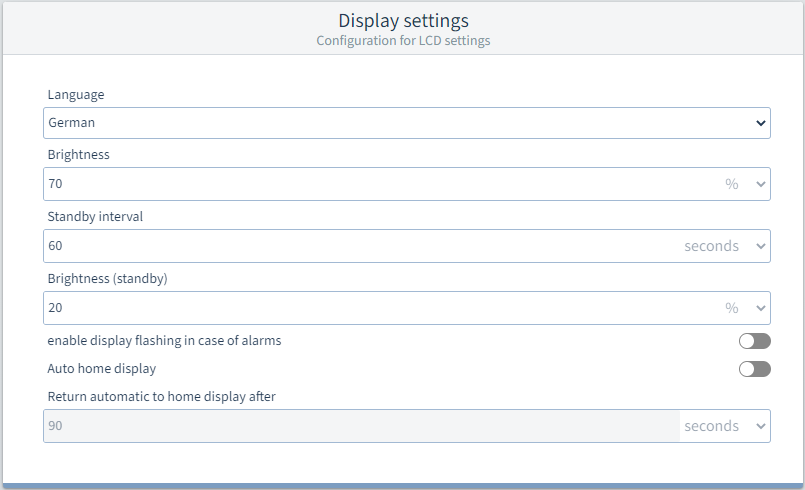The width and height of the screenshot is (805, 490).
Task: Enable display flashing in case of alarms
Action: pyautogui.click(x=755, y=341)
